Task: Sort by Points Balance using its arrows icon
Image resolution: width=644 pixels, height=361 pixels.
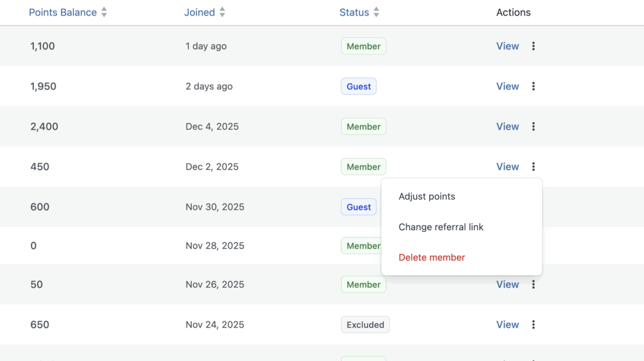Action: [104, 13]
